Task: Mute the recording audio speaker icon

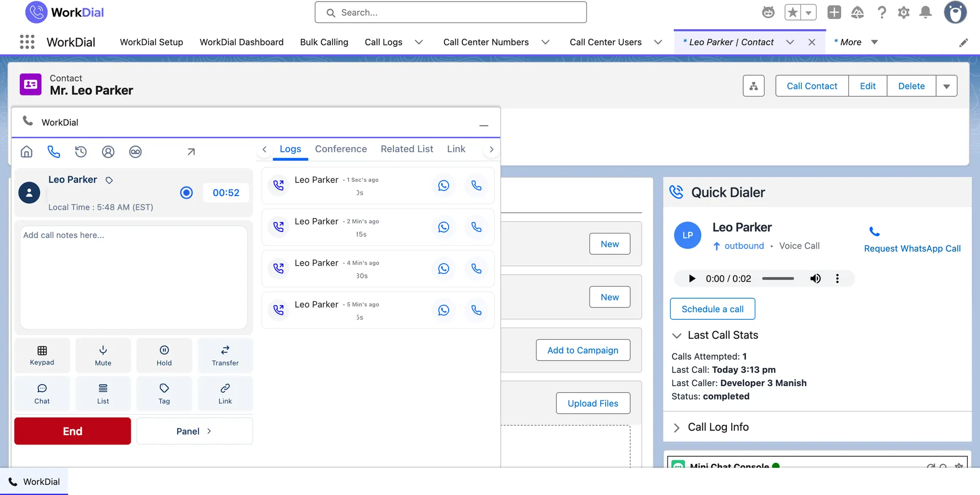Action: pyautogui.click(x=815, y=278)
